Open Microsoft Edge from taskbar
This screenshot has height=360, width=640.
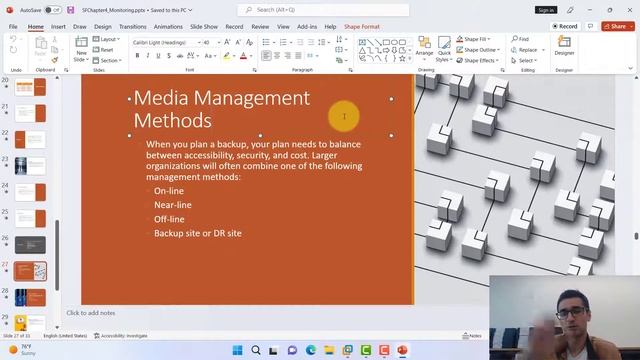click(x=311, y=350)
